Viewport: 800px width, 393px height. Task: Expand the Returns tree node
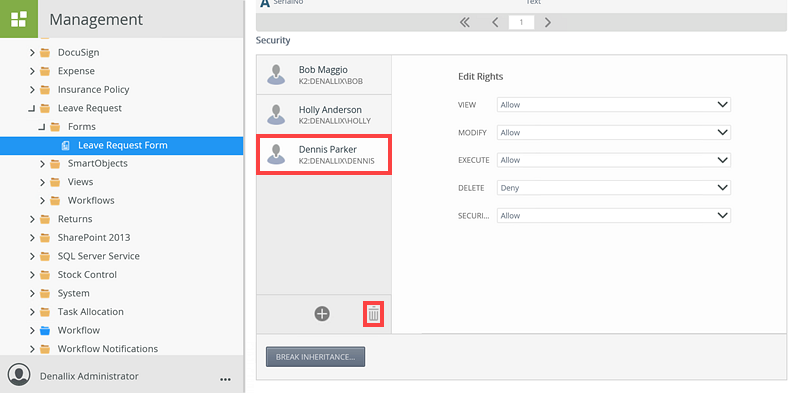(x=32, y=219)
